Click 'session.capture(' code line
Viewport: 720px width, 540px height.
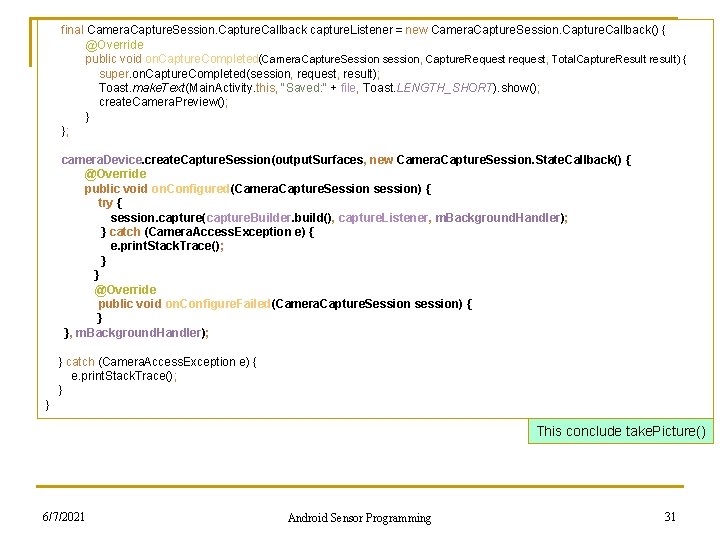coord(339,218)
